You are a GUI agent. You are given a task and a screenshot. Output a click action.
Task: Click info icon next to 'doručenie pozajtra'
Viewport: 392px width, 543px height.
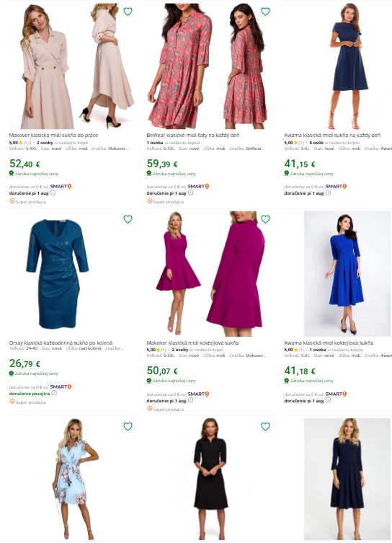(54, 393)
